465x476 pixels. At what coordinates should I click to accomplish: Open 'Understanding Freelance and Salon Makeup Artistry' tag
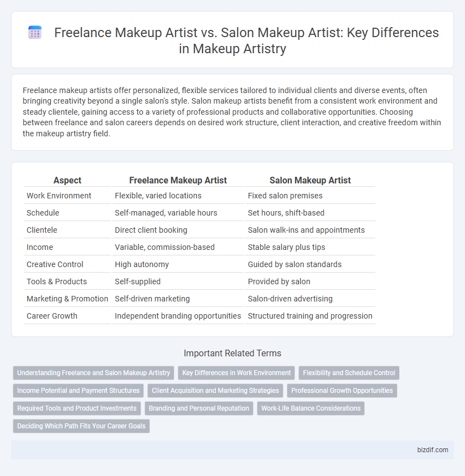click(x=94, y=373)
